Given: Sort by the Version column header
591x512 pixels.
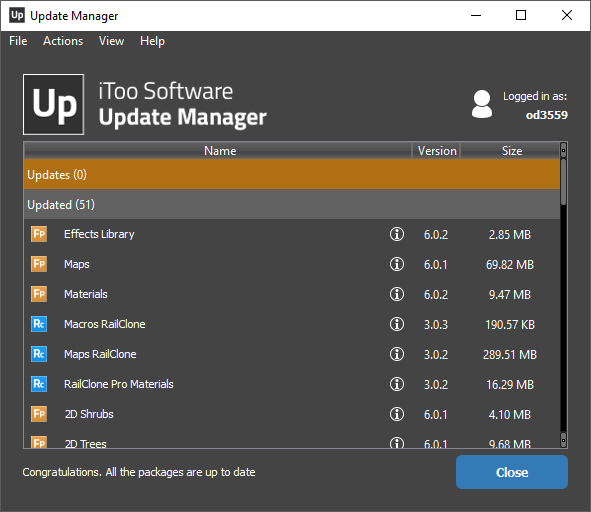Looking at the screenshot, I should click(436, 151).
